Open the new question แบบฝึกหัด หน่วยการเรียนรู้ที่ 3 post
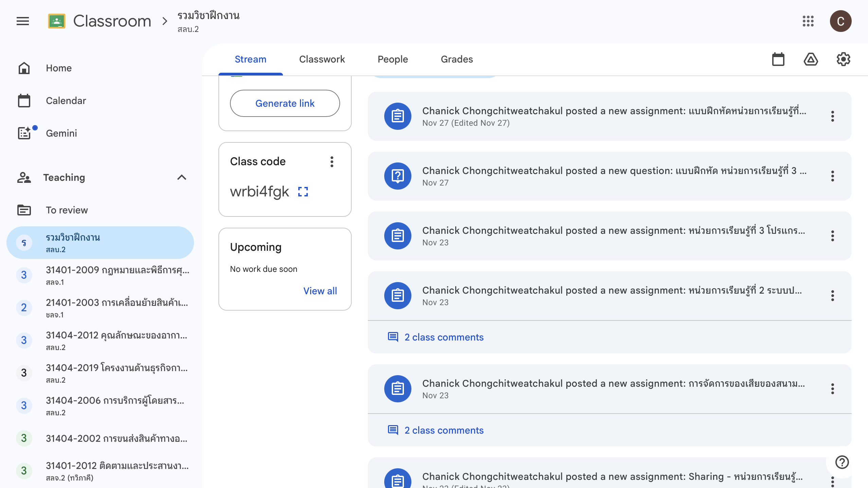This screenshot has width=868, height=488. (x=609, y=176)
